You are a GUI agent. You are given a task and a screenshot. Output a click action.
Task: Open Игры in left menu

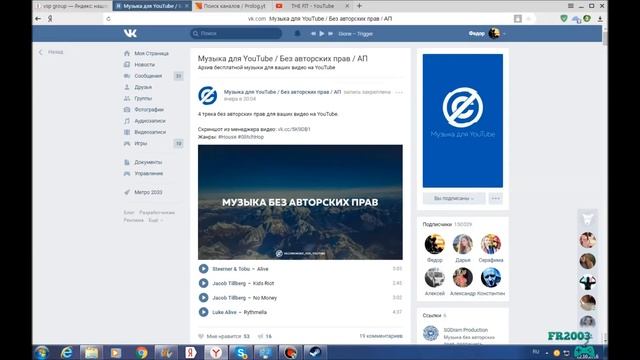(x=140, y=143)
